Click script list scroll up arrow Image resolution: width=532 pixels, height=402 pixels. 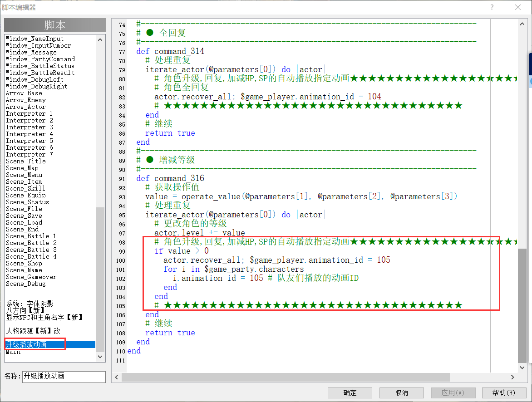(x=100, y=39)
